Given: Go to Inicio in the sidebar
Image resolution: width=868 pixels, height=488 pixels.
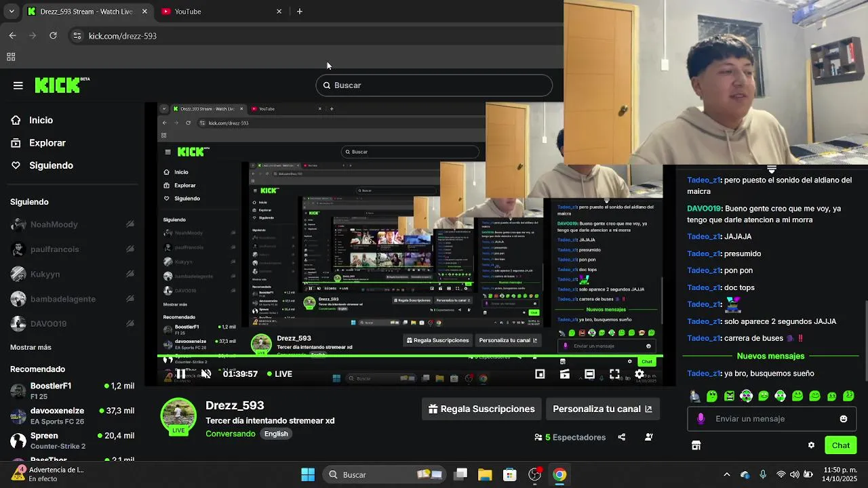Looking at the screenshot, I should coord(41,120).
